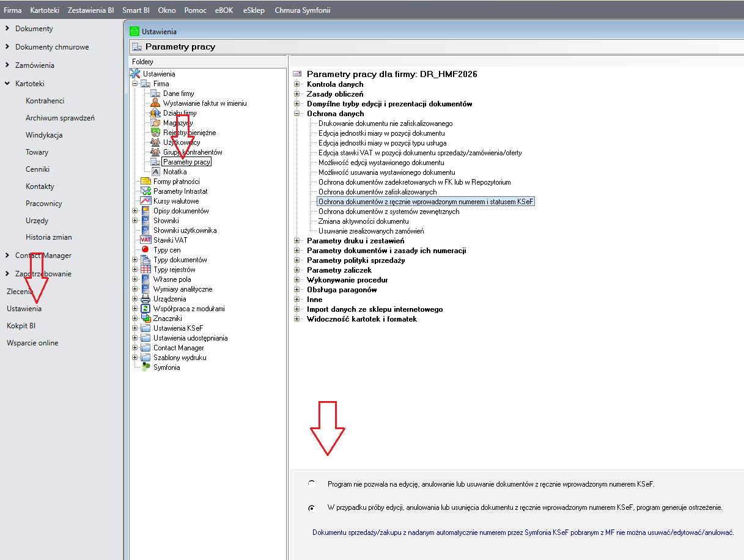Click the red Typy cen icon
Screen dimensions: 744x560
tap(145, 250)
